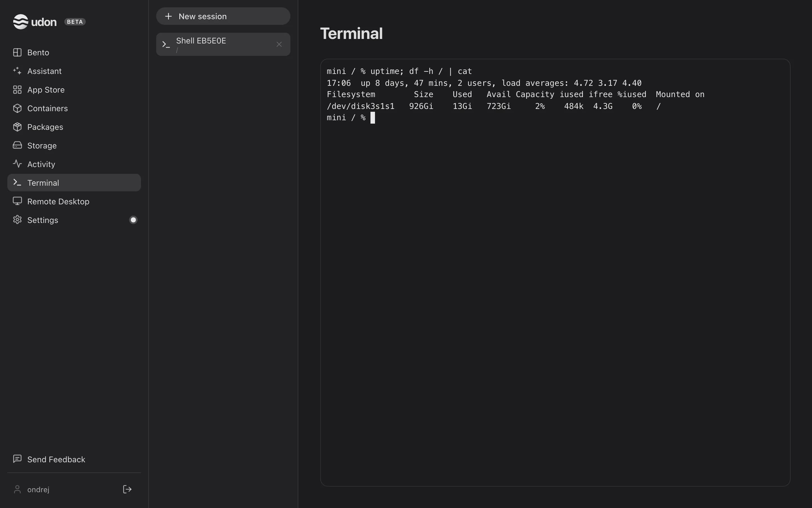Click the 926Gi size value
812x508 pixels.
(421, 106)
